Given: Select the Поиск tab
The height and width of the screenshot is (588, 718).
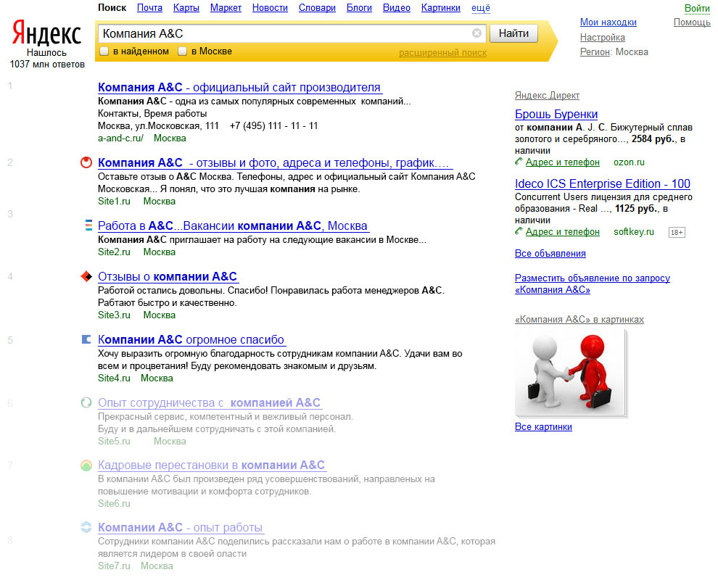Looking at the screenshot, I should tap(112, 8).
